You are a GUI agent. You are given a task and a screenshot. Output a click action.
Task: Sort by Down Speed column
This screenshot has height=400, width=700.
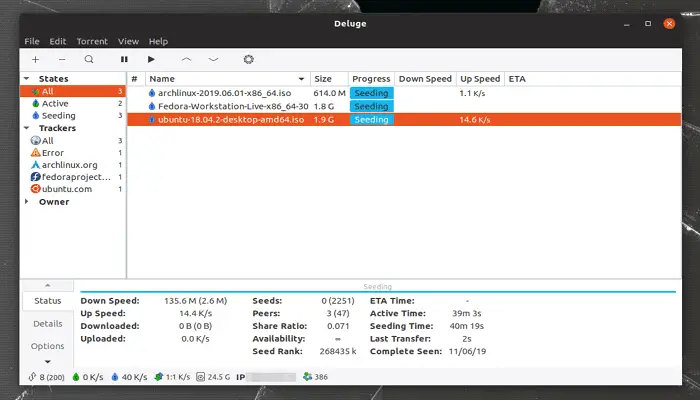coord(425,79)
